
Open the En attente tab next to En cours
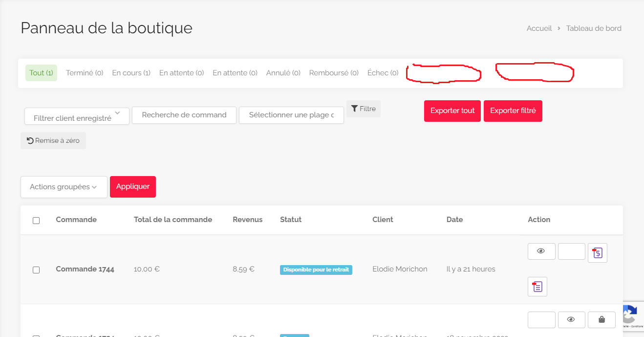[x=181, y=73]
